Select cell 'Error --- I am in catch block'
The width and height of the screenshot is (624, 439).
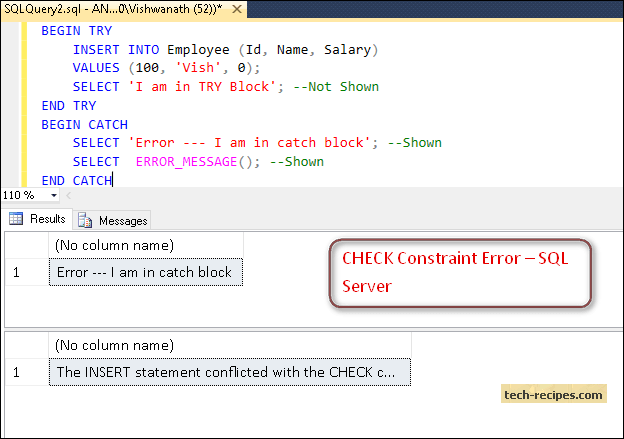pos(146,272)
